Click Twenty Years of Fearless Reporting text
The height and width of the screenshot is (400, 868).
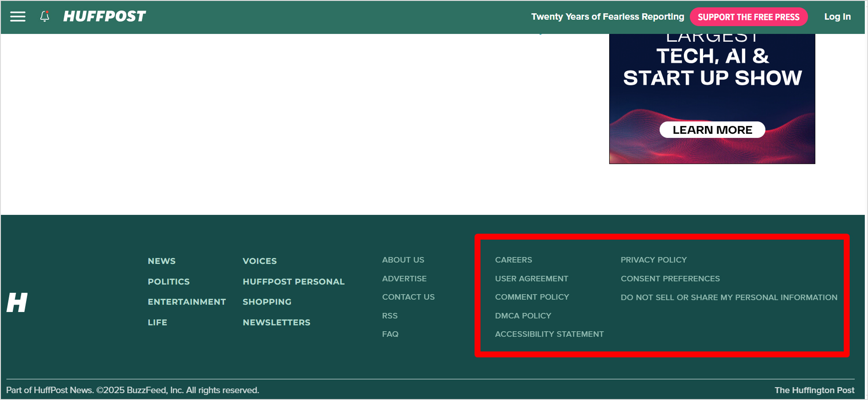coord(607,16)
